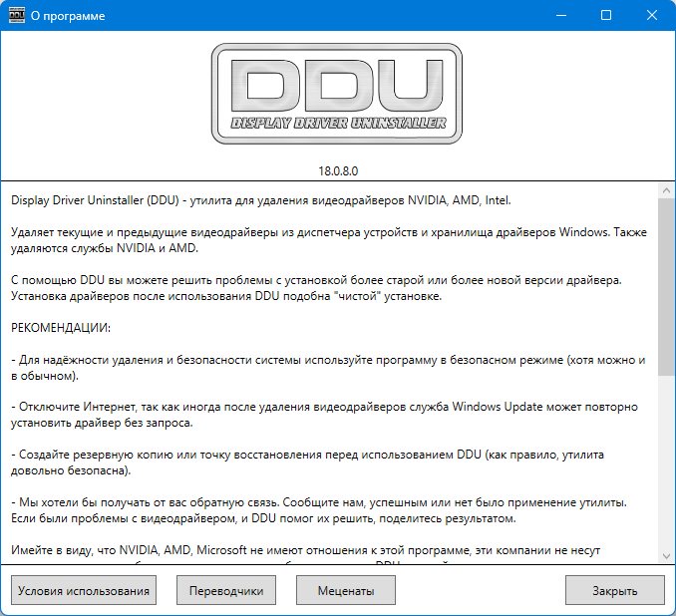Click the vertical scrollbar thumb
676x616 pixels.
point(666,287)
